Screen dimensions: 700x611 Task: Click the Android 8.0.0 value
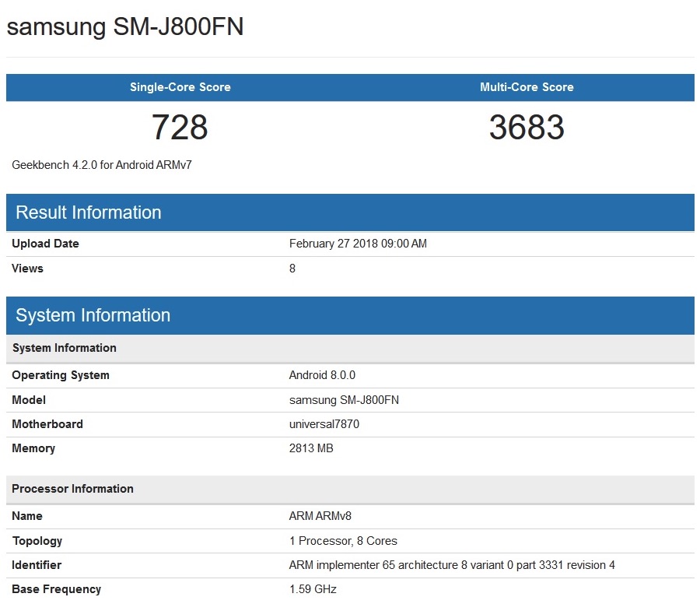(x=322, y=375)
